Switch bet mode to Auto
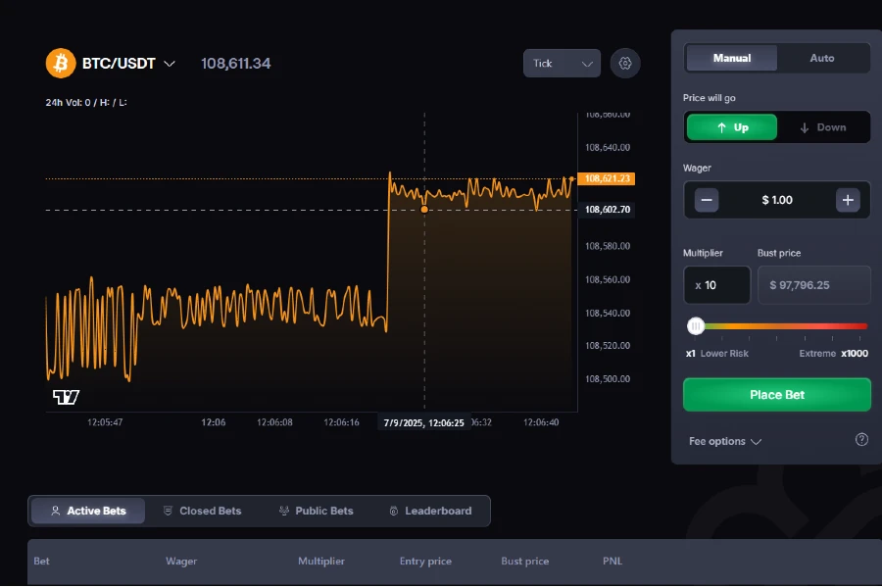This screenshot has height=588, width=882. tap(822, 58)
